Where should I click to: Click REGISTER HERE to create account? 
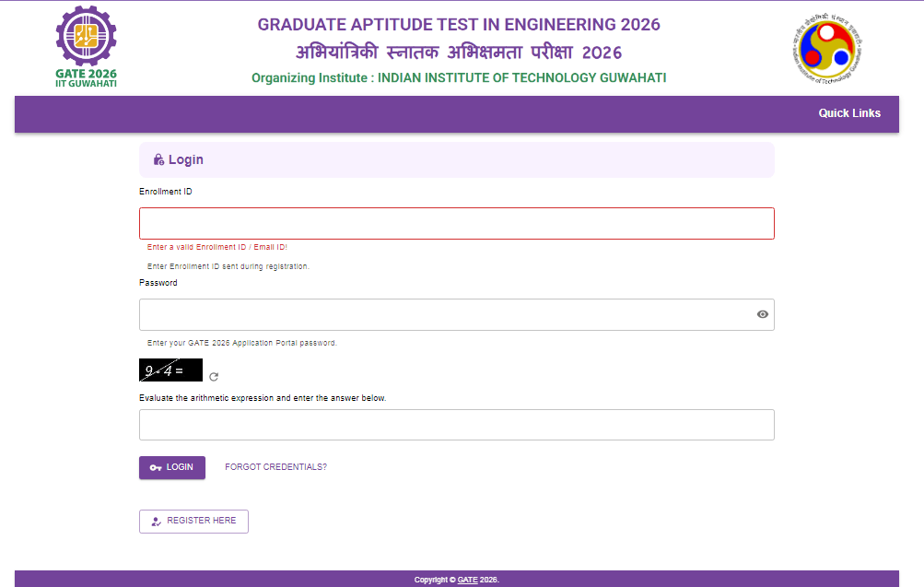coord(193,521)
